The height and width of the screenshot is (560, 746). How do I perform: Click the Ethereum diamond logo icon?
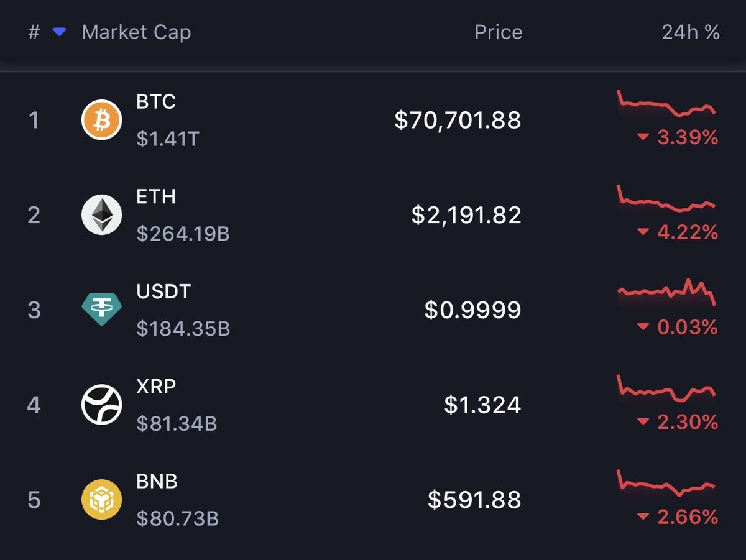[101, 214]
